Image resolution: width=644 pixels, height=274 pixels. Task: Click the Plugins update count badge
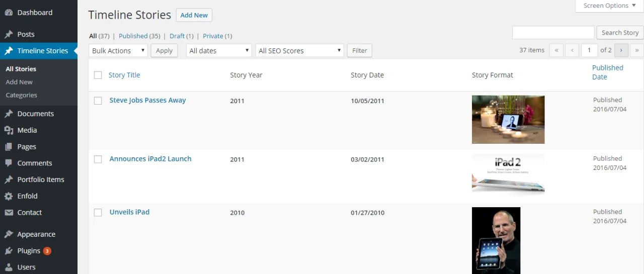[47, 251]
